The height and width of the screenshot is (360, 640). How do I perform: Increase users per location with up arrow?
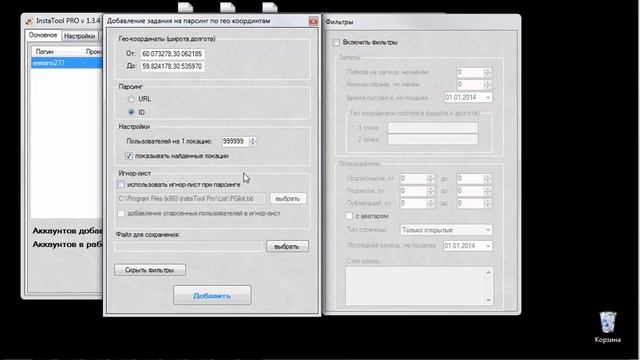pyautogui.click(x=253, y=139)
